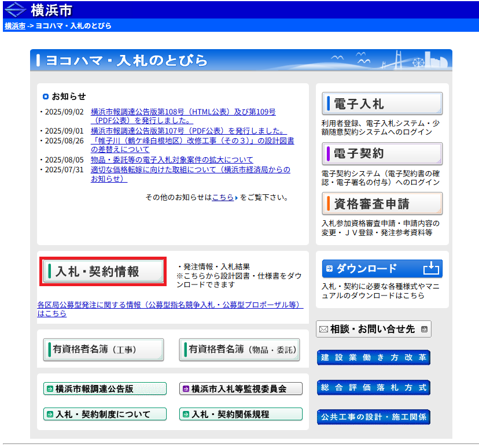Image resolution: width=479 pixels, height=448 pixels.
Task: Click the ヨコハマ・入札のとびら header banner
Action: [x=241, y=60]
